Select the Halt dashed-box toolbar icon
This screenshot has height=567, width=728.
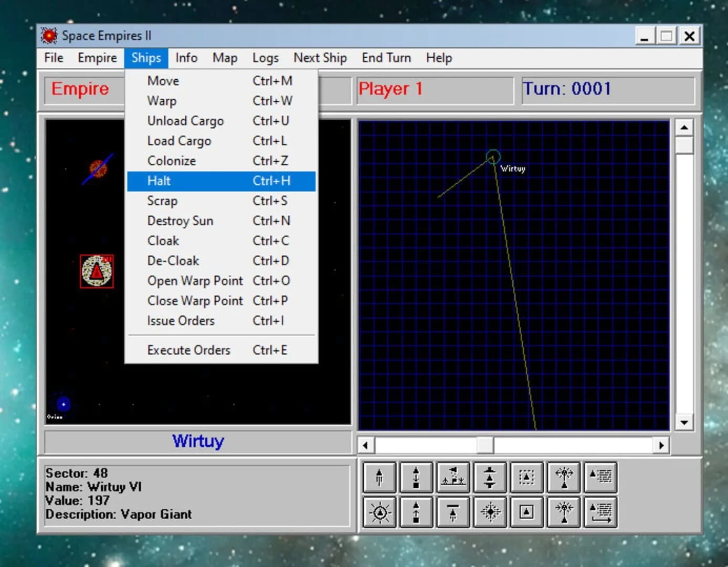point(526,477)
